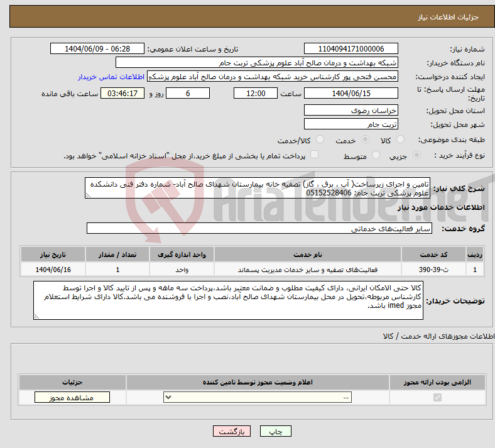The width and height of the screenshot is (495, 448).
Task: Click the جزئیات اطلاعات نیاز page title
Action: 449,17
